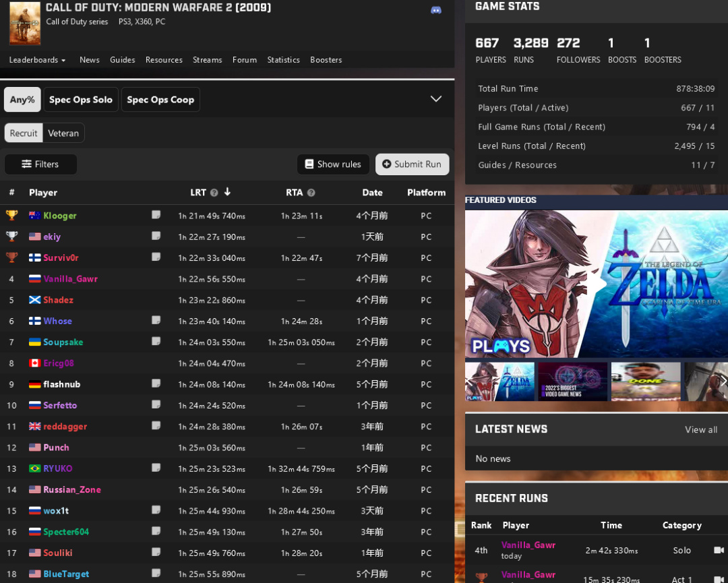Switch to Veteran difficulty
Image resolution: width=728 pixels, height=583 pixels.
click(63, 133)
